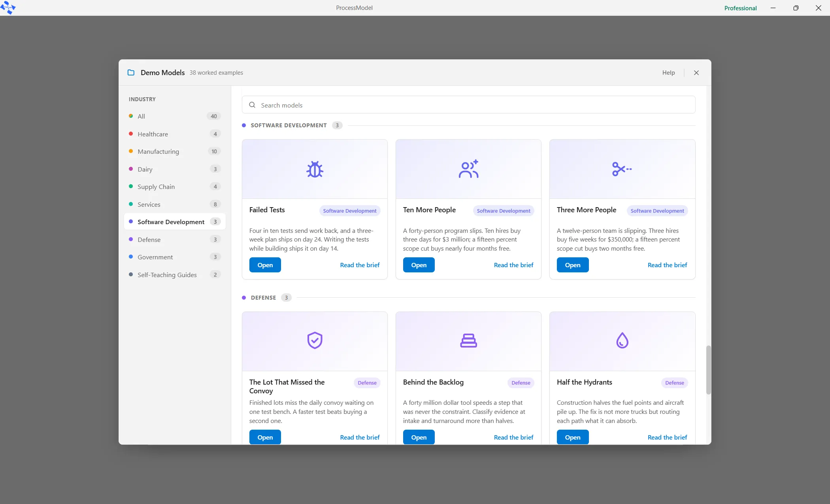Click the Convoy card title text

[287, 387]
